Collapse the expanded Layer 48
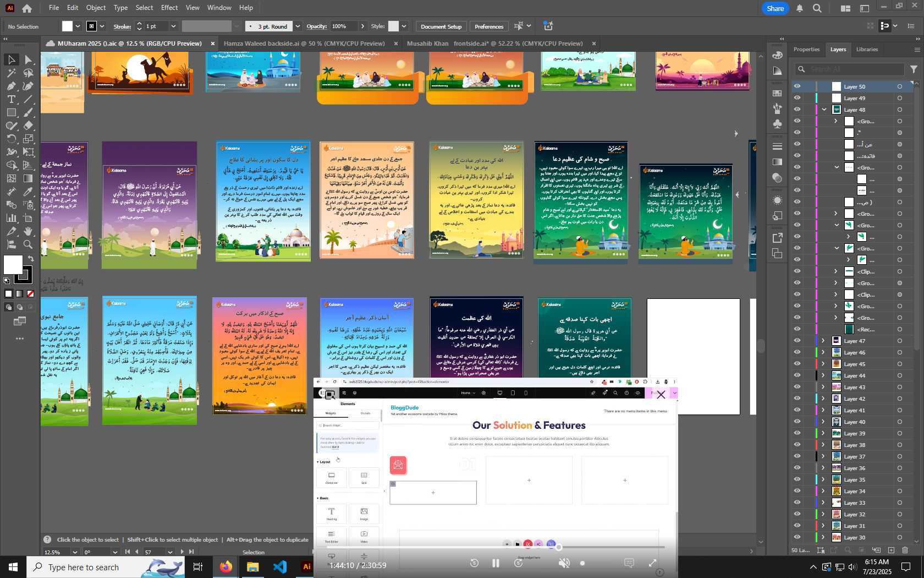Image resolution: width=924 pixels, height=578 pixels. pos(824,110)
